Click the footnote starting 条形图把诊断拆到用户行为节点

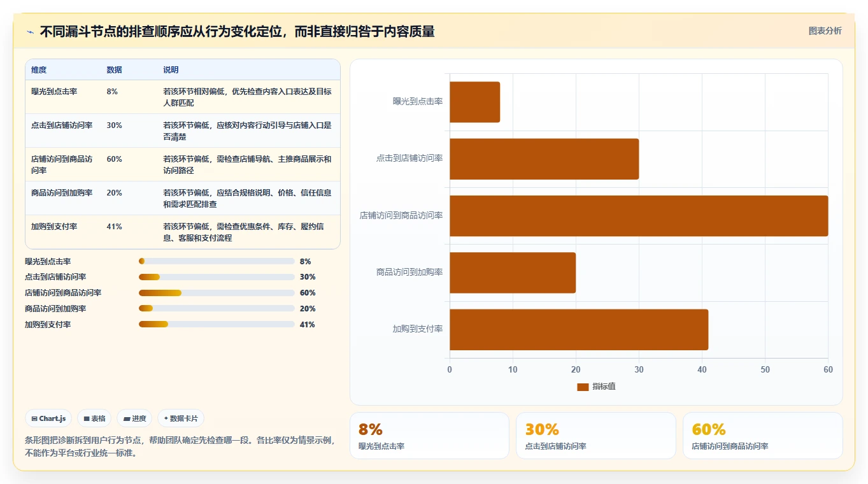(180, 446)
